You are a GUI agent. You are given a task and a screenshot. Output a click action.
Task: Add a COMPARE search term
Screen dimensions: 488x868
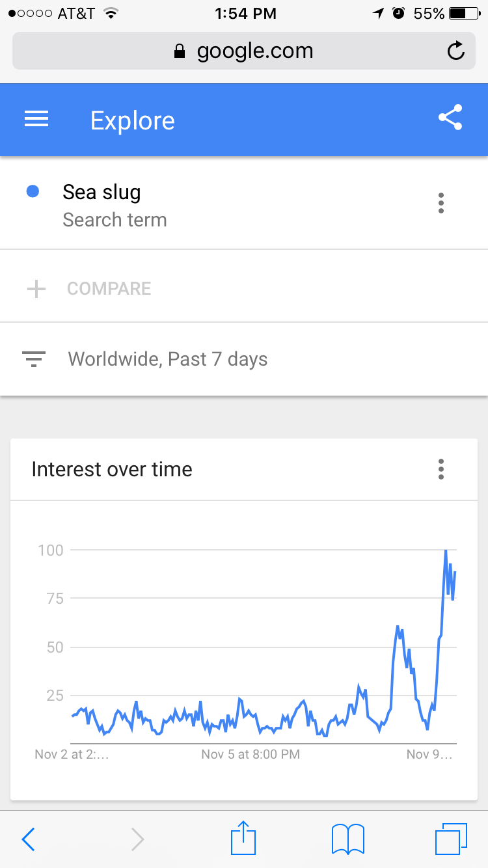[109, 289]
